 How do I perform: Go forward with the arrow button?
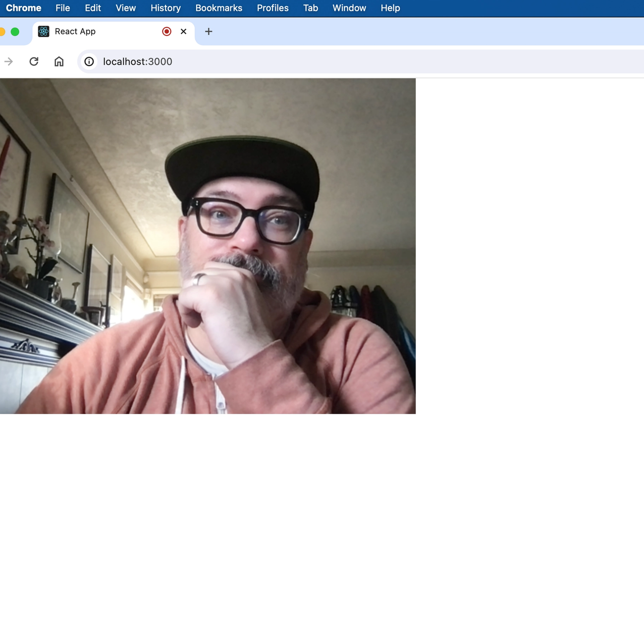click(9, 61)
